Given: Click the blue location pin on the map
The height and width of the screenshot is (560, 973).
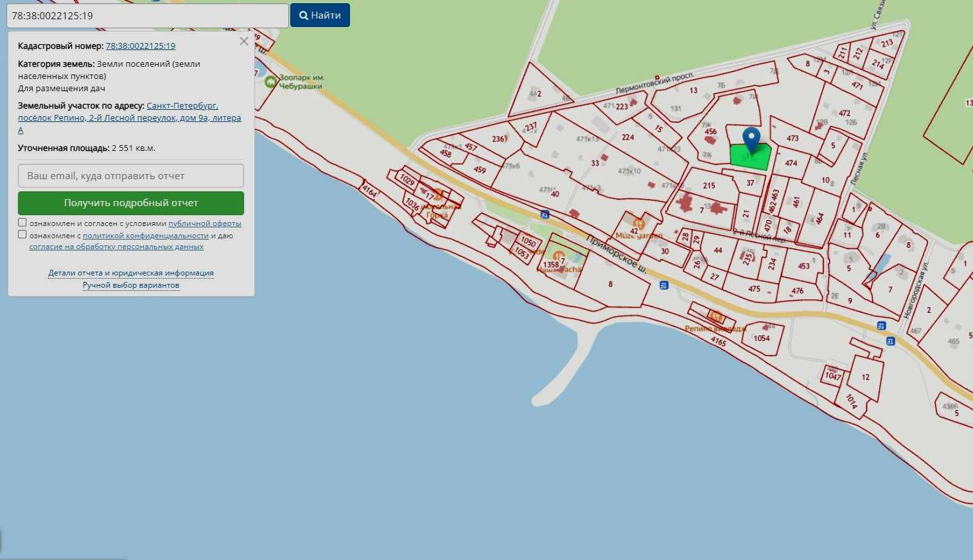Looking at the screenshot, I should (x=751, y=140).
